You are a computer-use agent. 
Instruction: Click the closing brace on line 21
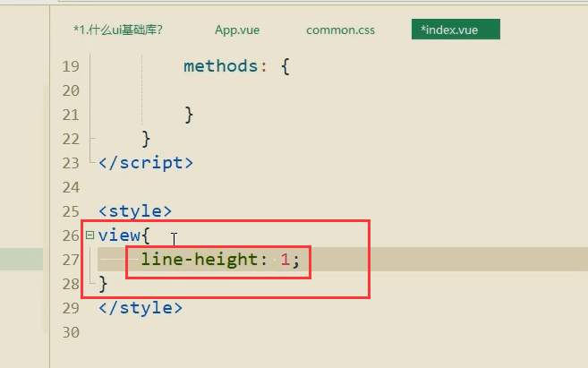pyautogui.click(x=189, y=115)
